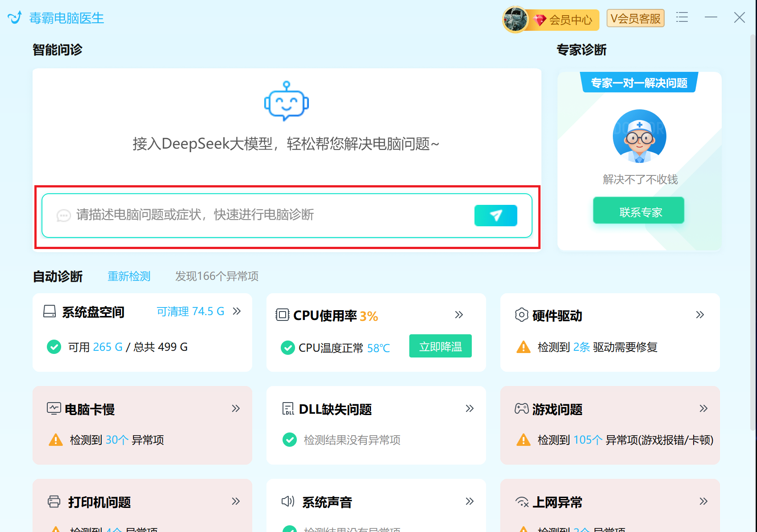
Task: Click the warning triangle in 电脑卡慢 card
Action: [x=55, y=440]
